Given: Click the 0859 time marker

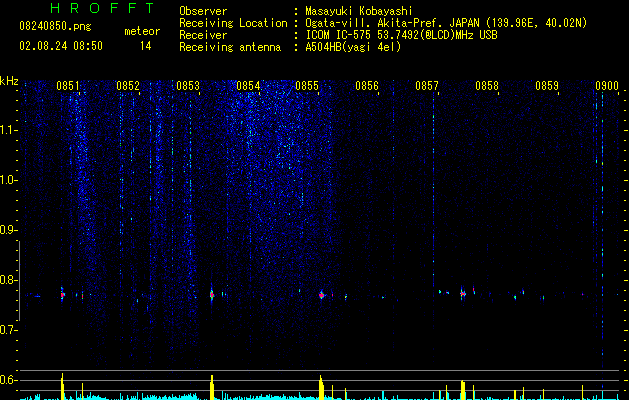Looking at the screenshot, I should [x=547, y=86].
